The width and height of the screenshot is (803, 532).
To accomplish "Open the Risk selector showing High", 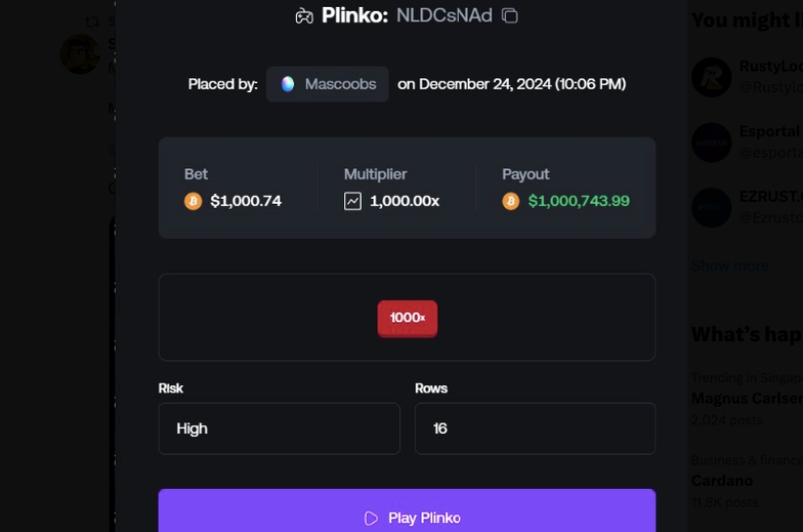I will (x=279, y=428).
